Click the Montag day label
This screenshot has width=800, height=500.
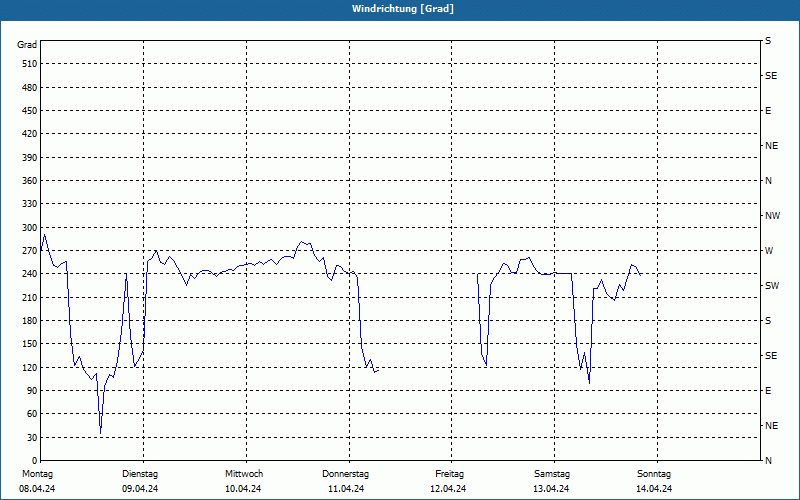(37, 474)
